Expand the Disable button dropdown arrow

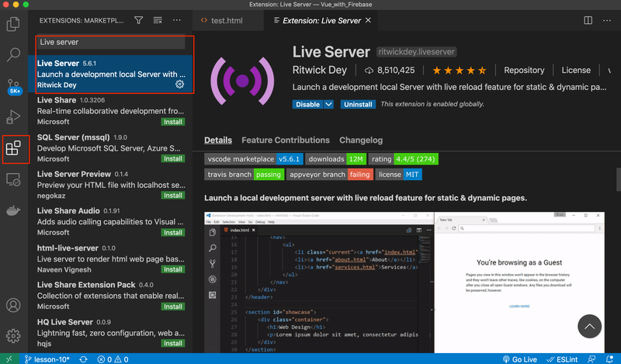click(328, 104)
